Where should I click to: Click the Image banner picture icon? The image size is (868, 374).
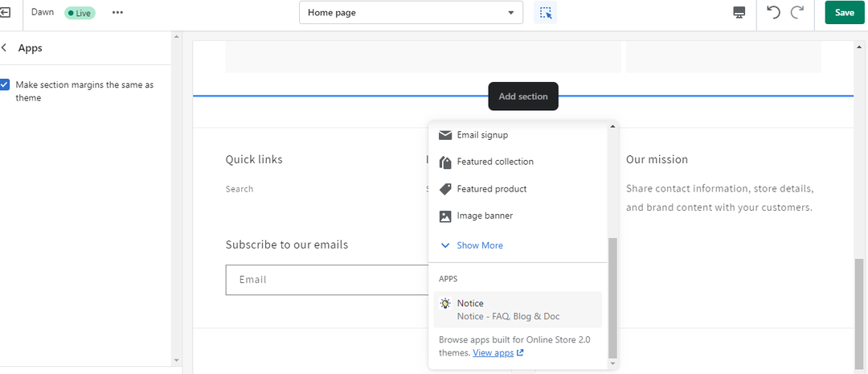[445, 216]
